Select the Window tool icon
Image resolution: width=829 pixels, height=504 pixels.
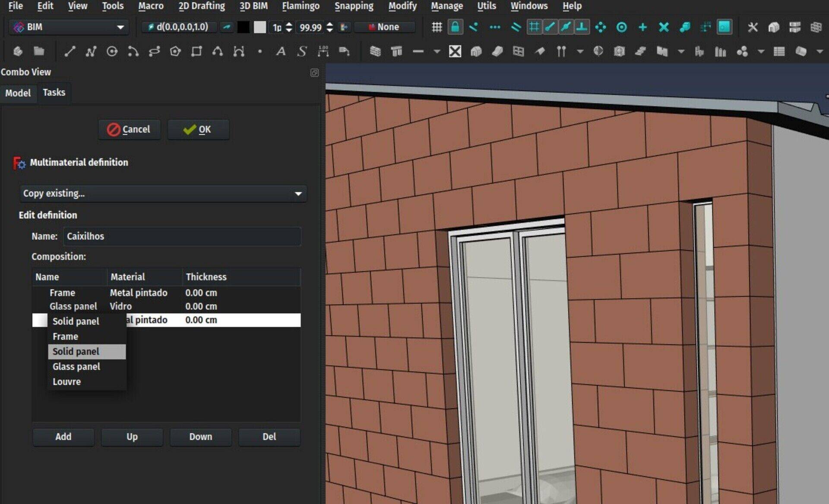click(x=519, y=52)
